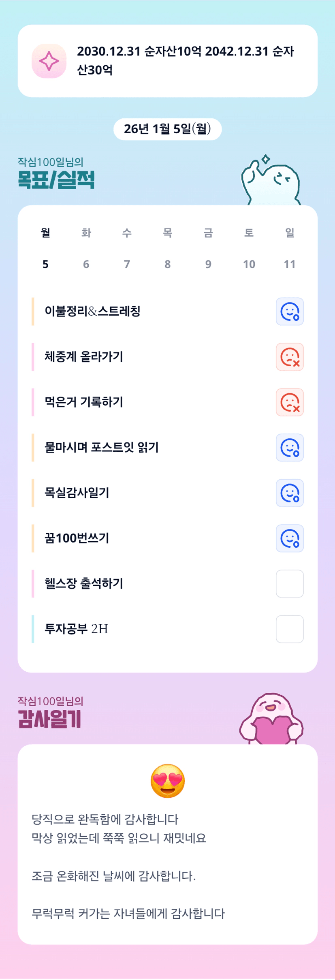Click the smiley status for 이불정리&스트레칭
This screenshot has height=980, width=335.
coord(290,312)
